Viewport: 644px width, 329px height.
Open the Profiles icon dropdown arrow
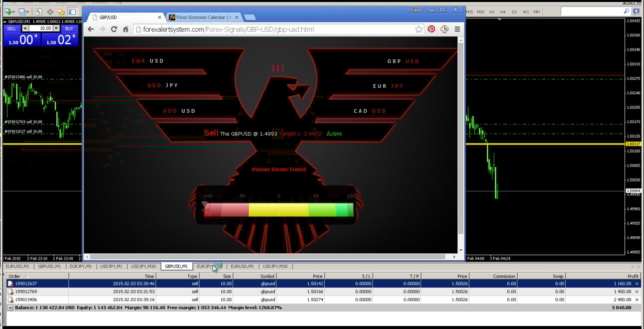28,11
